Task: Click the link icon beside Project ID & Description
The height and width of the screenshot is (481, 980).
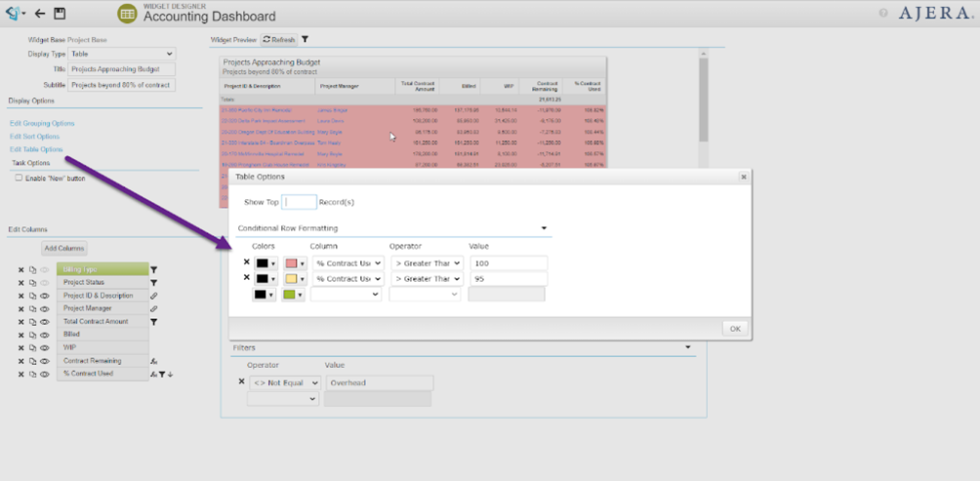Action: tap(154, 296)
